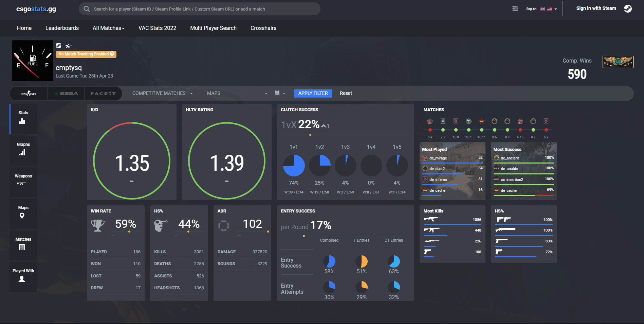This screenshot has height=324, width=644.
Task: Switch to ESEA match source
Action: pos(66,93)
